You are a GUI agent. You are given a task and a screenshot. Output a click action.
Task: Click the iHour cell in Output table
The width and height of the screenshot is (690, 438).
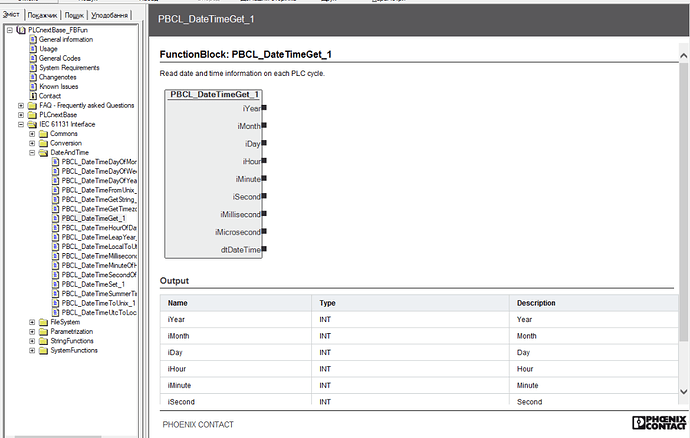pos(236,369)
